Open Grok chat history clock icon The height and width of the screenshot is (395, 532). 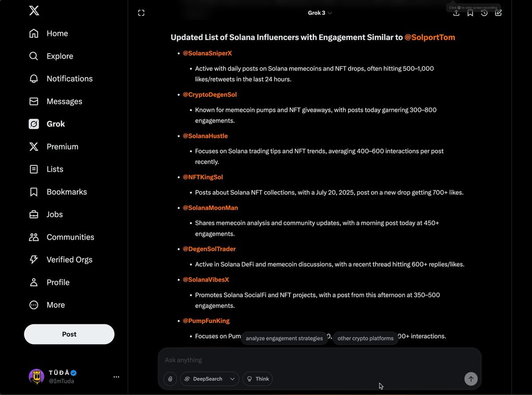484,13
